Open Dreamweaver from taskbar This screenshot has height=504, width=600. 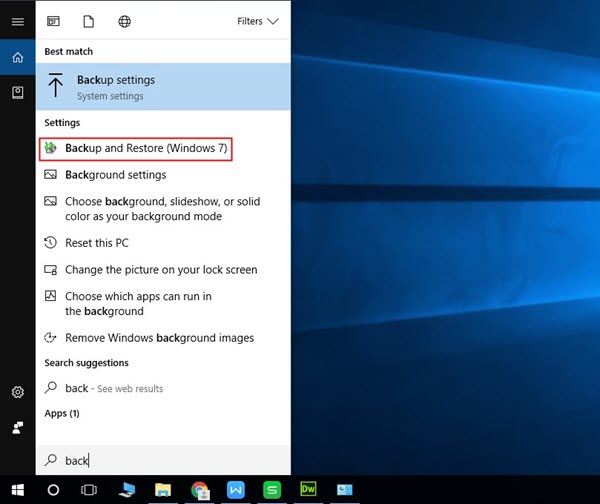[308, 489]
